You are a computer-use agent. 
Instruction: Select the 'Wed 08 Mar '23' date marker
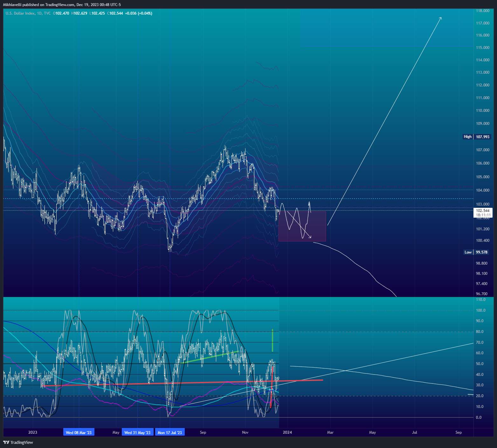click(79, 432)
